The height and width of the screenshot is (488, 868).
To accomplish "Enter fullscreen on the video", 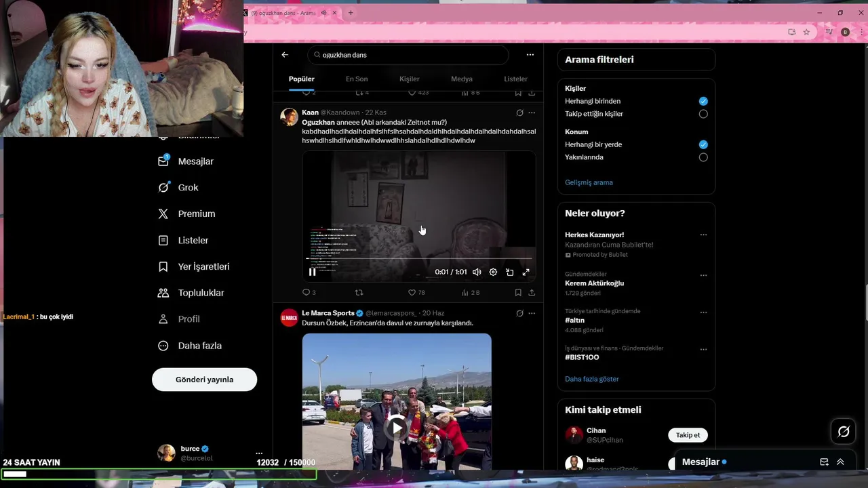I will (526, 272).
